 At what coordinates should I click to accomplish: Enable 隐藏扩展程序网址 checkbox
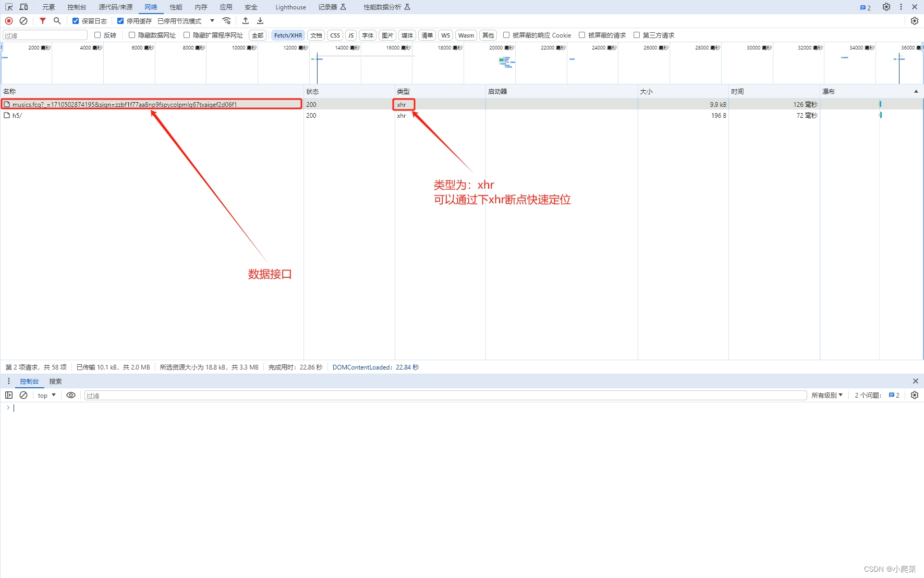pos(187,35)
